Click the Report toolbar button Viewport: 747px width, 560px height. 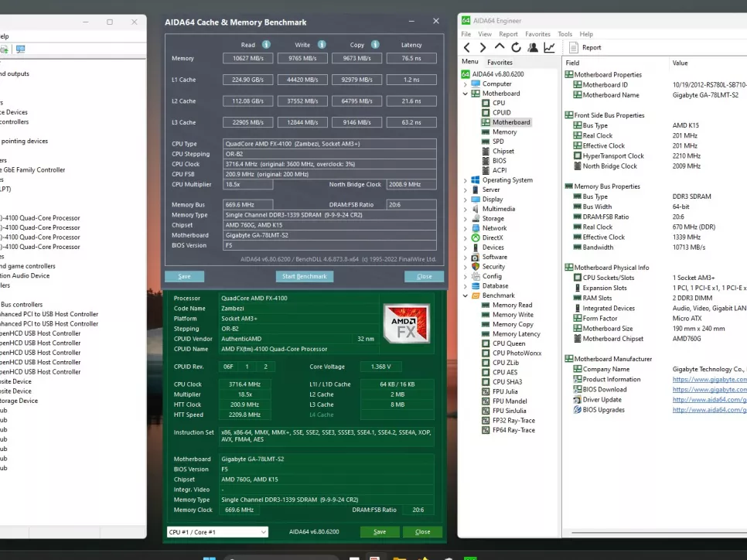(585, 47)
